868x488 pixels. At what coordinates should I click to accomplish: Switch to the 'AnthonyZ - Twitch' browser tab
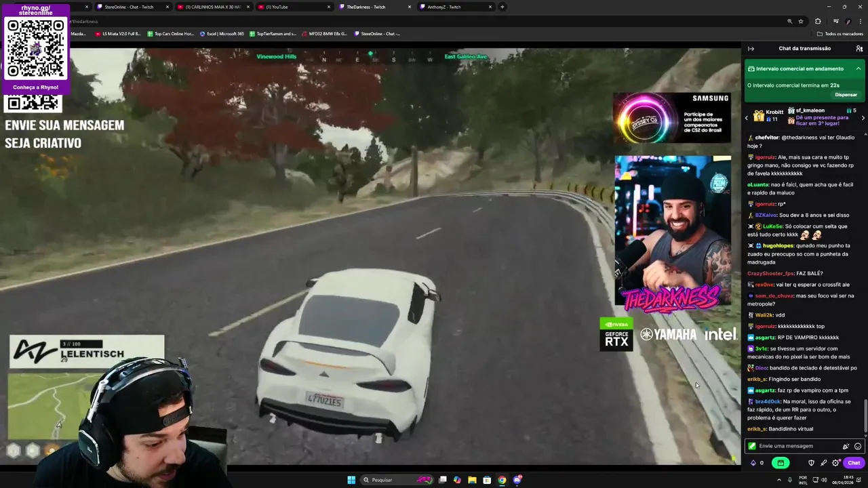click(x=455, y=7)
